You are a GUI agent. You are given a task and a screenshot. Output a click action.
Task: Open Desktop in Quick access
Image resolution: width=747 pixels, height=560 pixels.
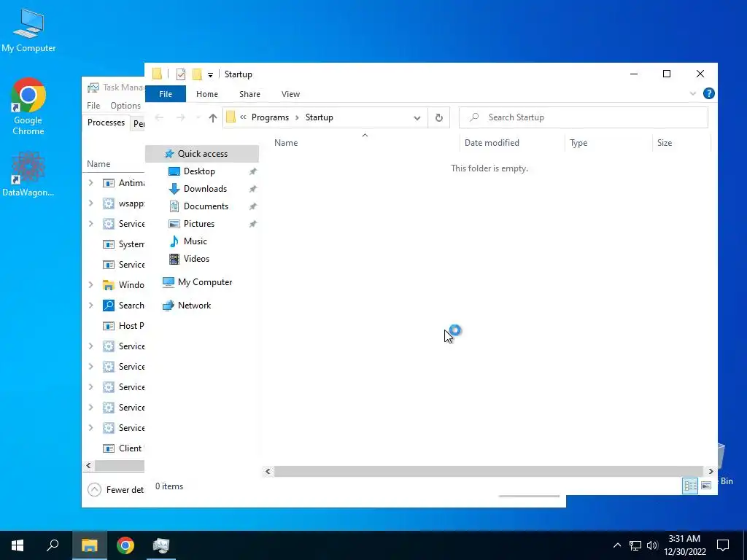pos(199,171)
